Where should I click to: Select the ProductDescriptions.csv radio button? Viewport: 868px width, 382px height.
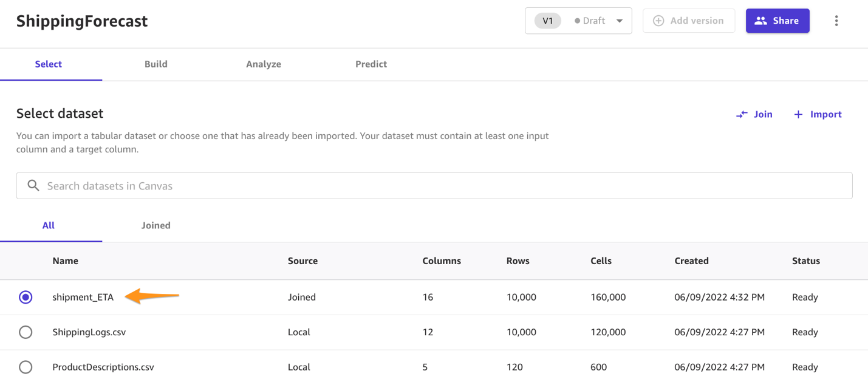pos(26,367)
